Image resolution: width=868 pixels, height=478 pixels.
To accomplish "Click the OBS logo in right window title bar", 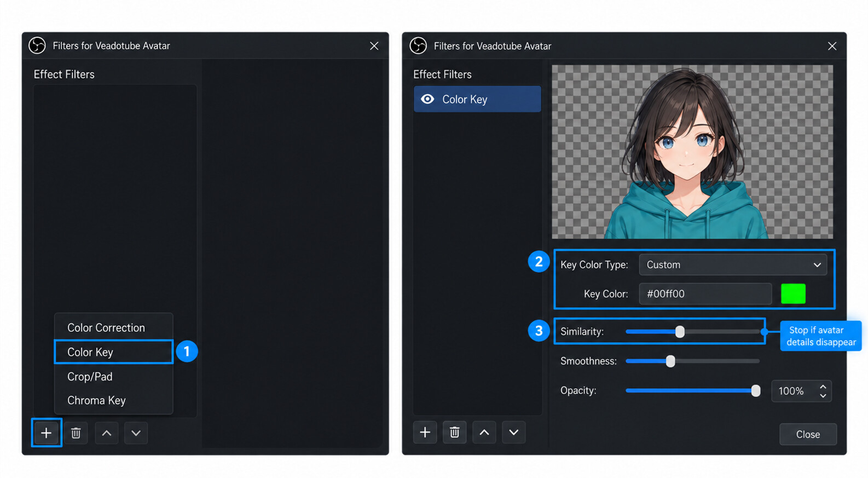I will [418, 46].
